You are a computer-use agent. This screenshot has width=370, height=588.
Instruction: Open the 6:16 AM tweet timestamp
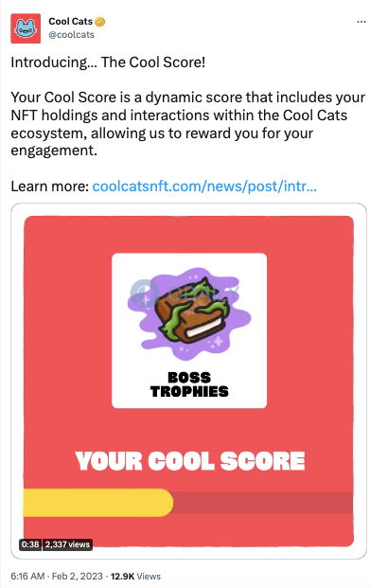(x=27, y=577)
